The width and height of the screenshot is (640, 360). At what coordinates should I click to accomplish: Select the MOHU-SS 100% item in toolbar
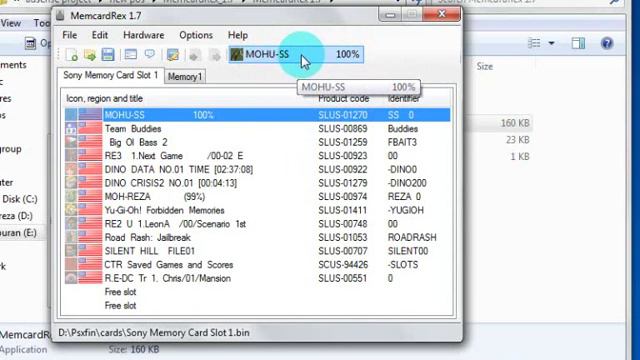(x=296, y=54)
